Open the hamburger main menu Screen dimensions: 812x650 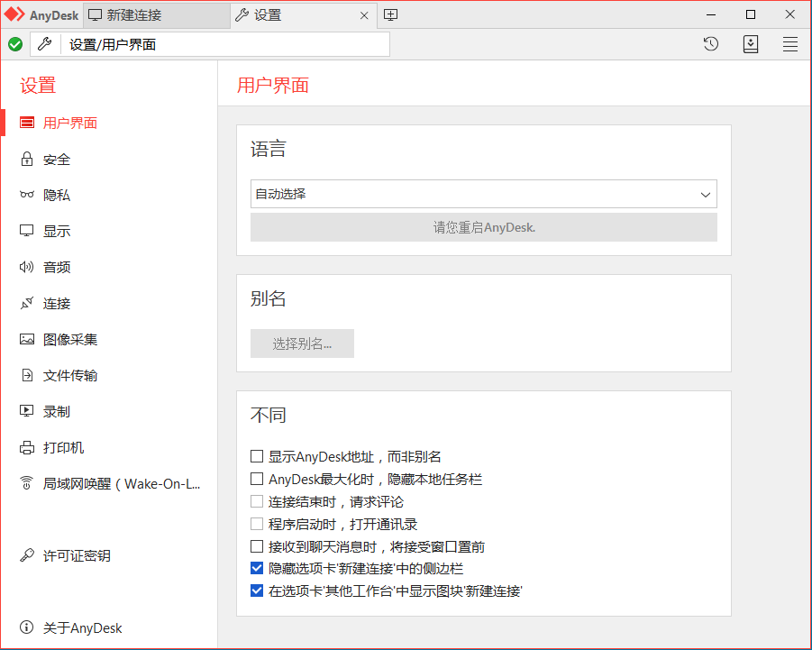790,44
